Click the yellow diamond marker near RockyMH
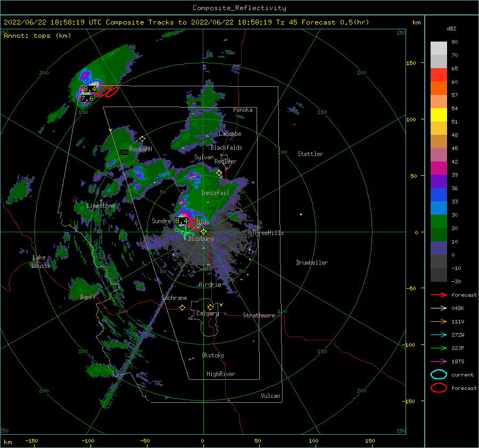 142,139
